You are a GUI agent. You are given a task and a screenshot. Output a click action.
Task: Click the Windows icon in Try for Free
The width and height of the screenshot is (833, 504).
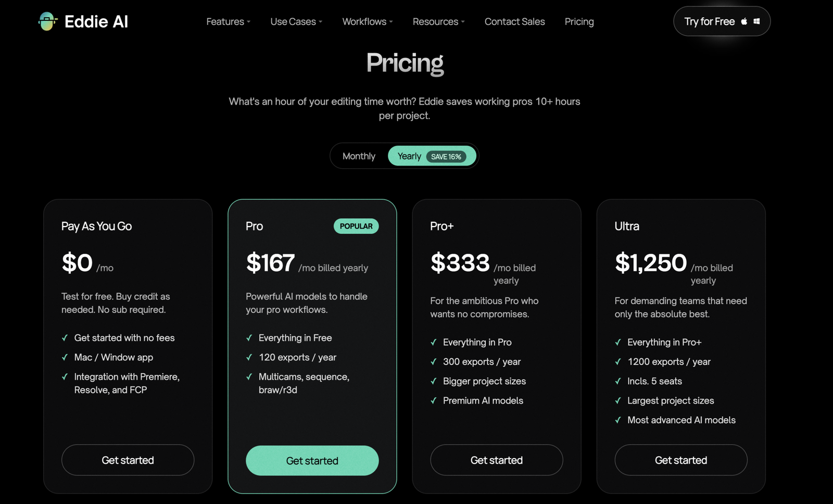coord(756,21)
